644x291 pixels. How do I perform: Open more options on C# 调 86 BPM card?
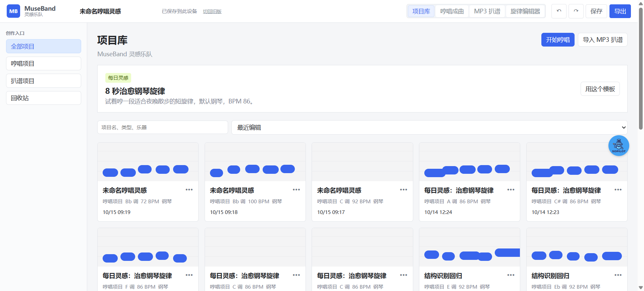[x=618, y=190]
